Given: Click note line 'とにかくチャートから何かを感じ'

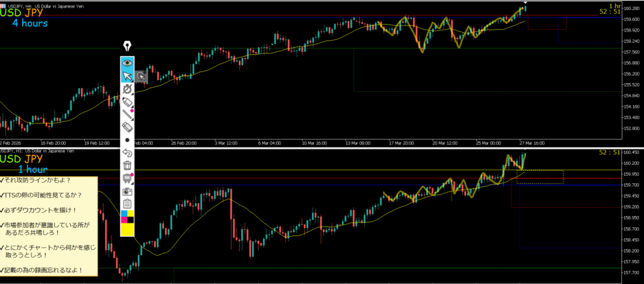Looking at the screenshot, I should pyautogui.click(x=48, y=247).
